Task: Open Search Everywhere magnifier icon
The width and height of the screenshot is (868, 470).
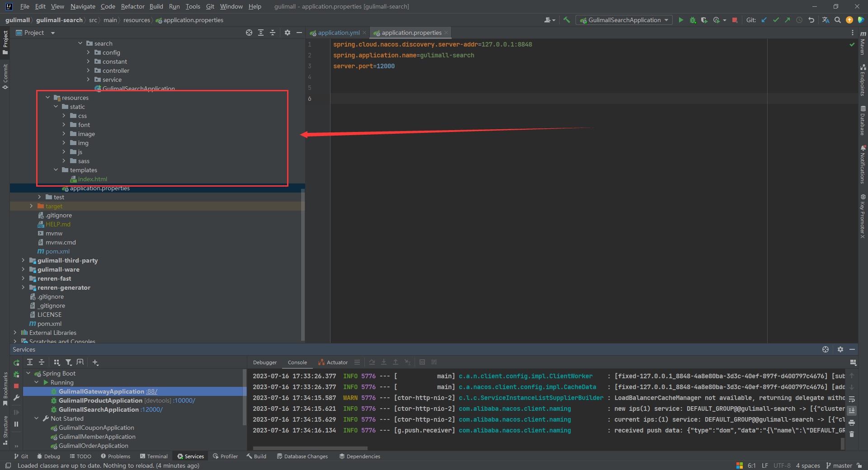Action: [x=837, y=20]
